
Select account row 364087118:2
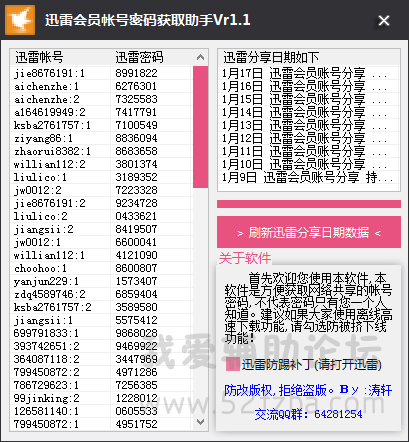102,359
